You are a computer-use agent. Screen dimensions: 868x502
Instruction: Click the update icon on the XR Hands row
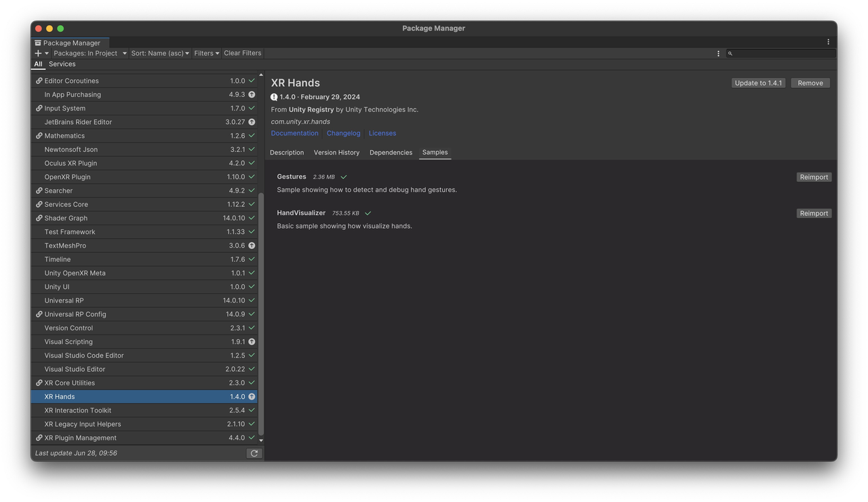[252, 397]
